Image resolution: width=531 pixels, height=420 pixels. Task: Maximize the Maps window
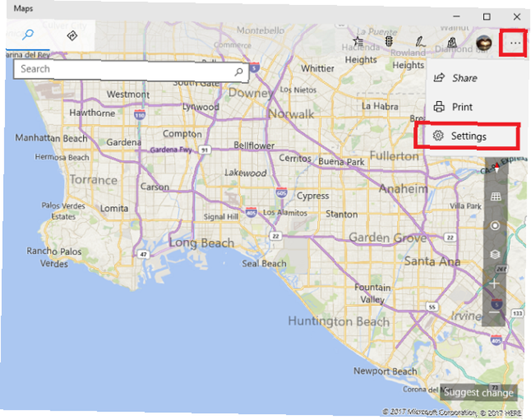[486, 16]
